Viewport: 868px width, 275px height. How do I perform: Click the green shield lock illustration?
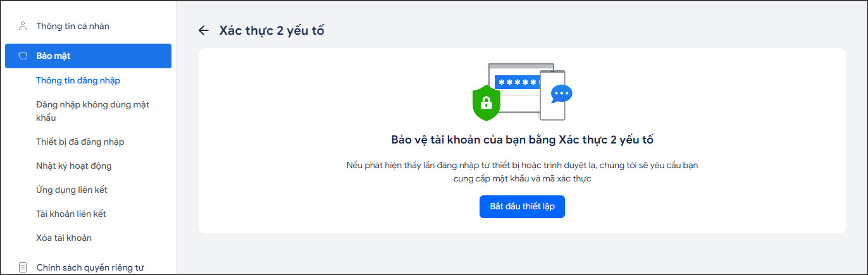point(487,104)
